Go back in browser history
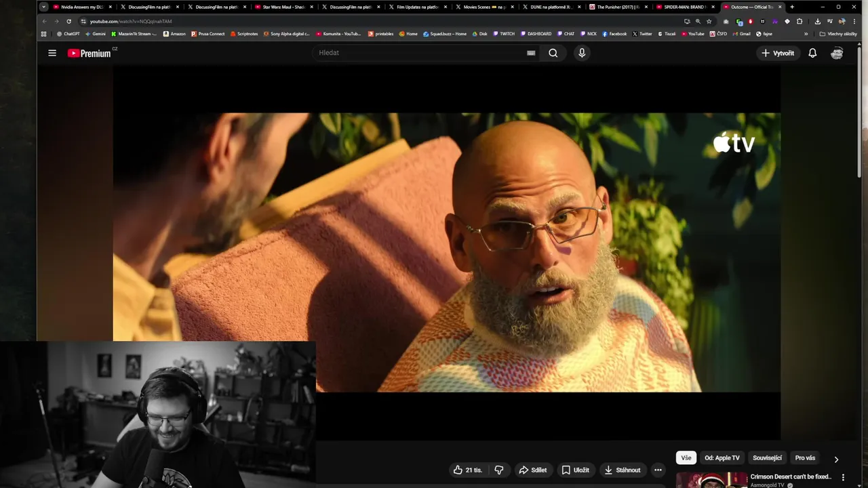 point(44,21)
